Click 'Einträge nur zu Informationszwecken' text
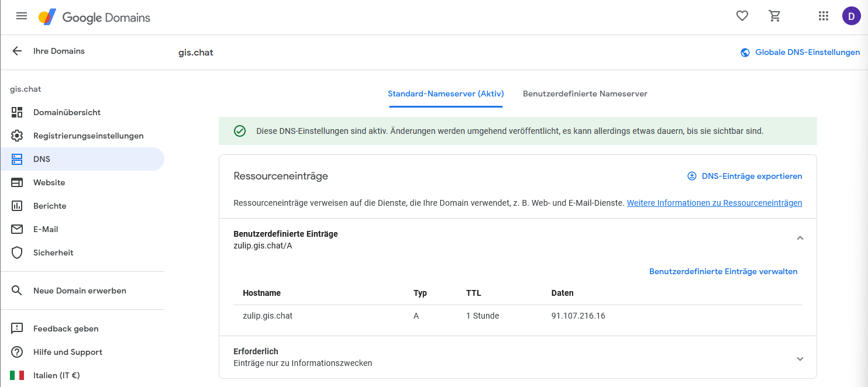 point(302,363)
